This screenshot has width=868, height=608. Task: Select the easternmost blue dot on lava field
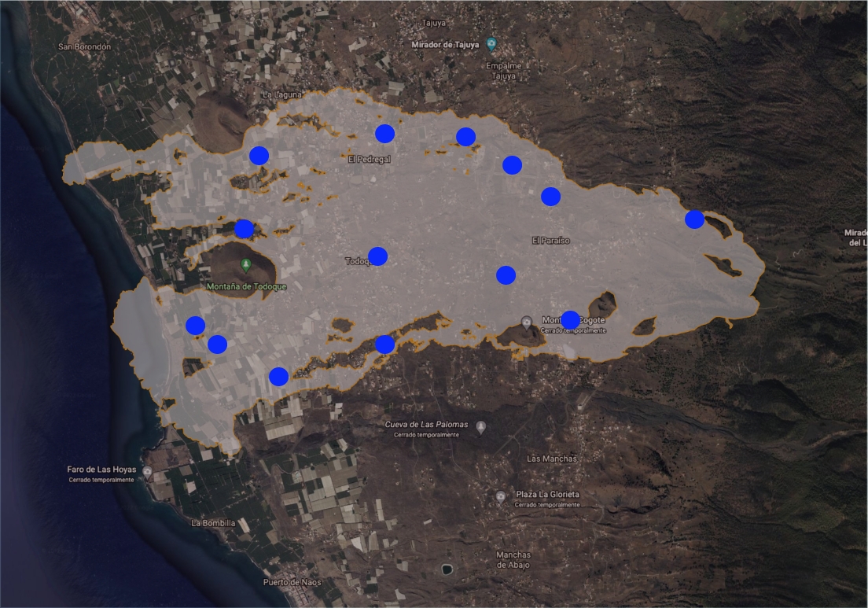click(x=694, y=219)
